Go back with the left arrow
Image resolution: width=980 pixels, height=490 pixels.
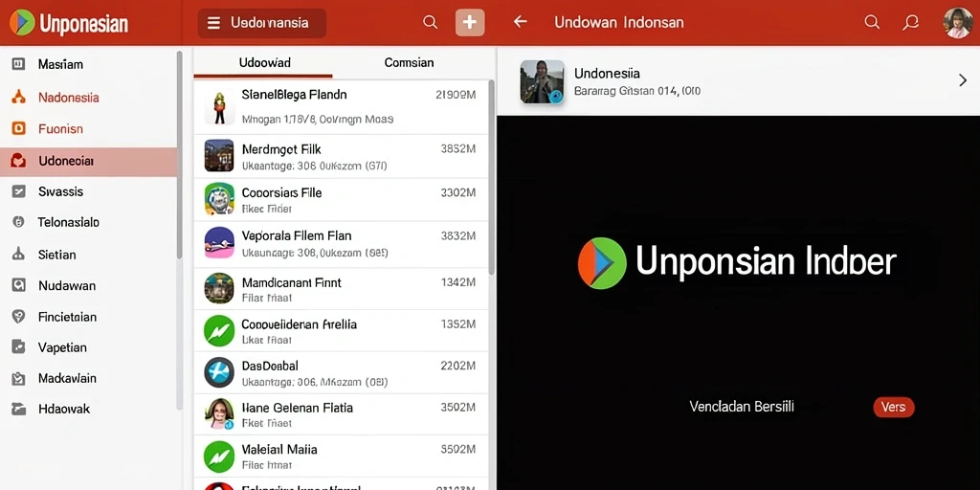click(x=520, y=22)
